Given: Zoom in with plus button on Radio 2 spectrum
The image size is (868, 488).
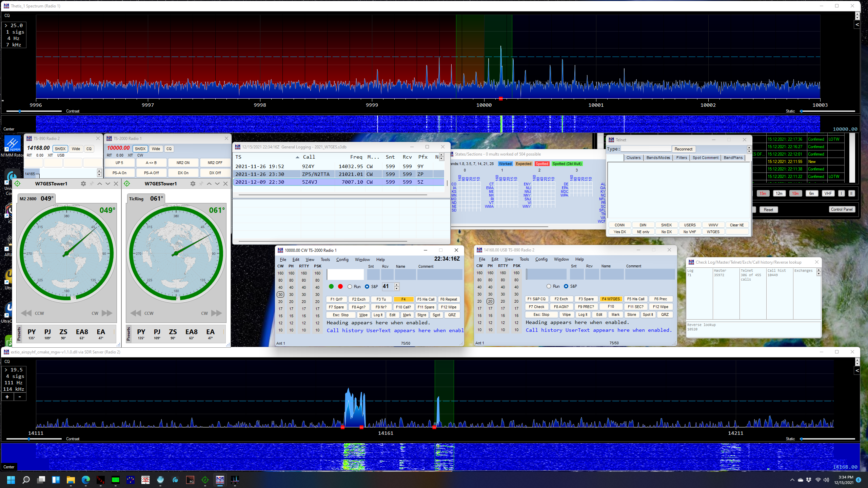Looking at the screenshot, I should [7, 397].
